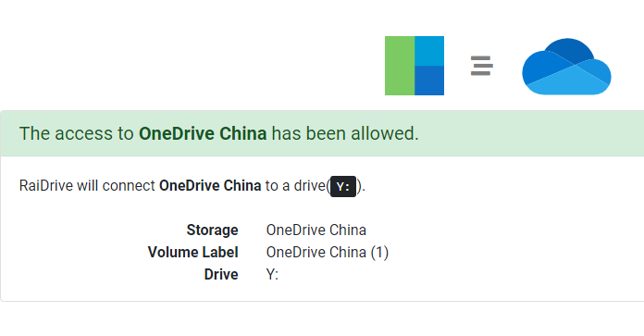Click the green part of RaiDrive logo
This screenshot has width=644, height=336.
tap(400, 66)
